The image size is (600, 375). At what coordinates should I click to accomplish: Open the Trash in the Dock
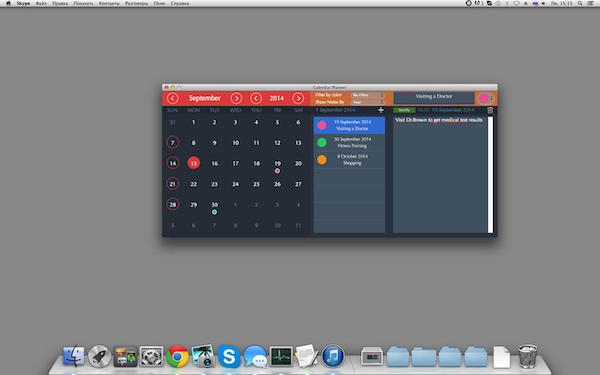click(x=527, y=356)
